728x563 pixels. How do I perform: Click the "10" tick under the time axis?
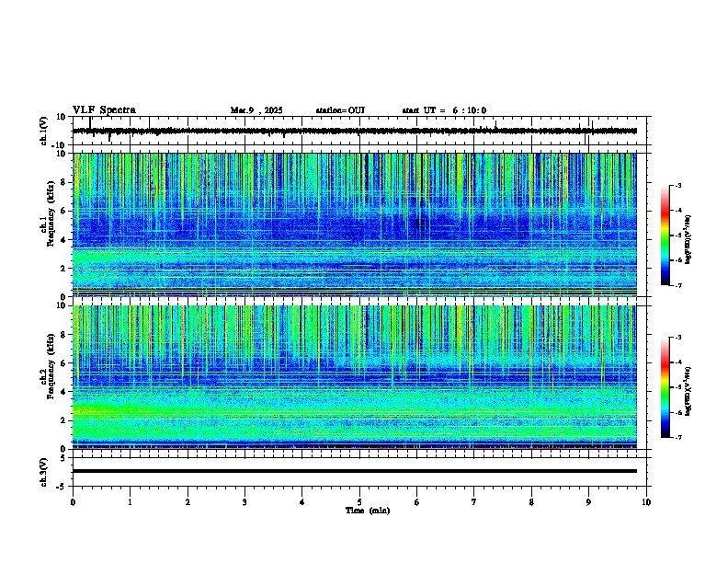tap(646, 502)
